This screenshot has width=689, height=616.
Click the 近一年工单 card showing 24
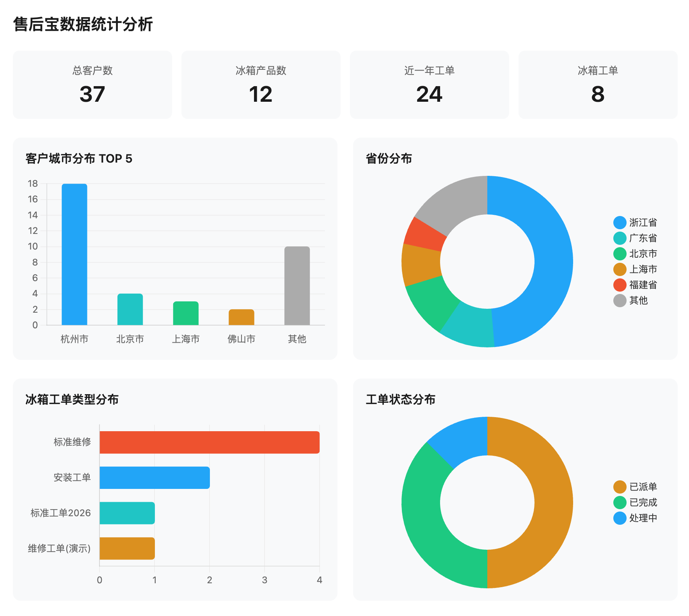tap(430, 85)
